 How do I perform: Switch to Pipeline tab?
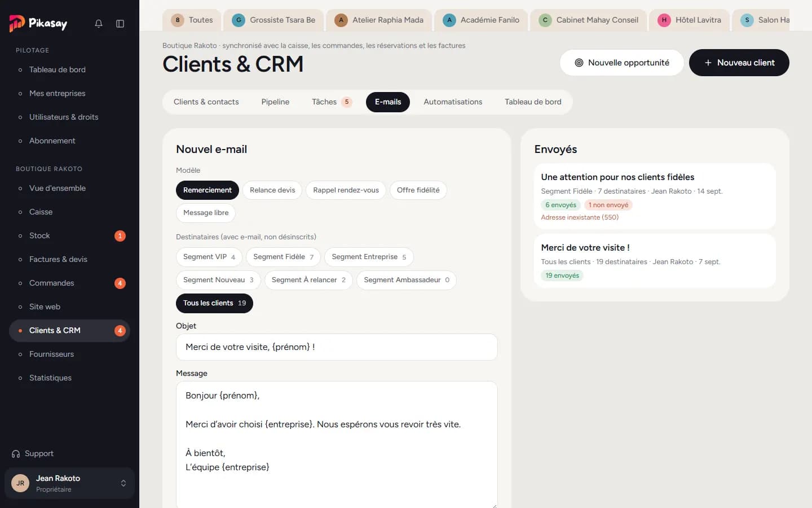275,102
